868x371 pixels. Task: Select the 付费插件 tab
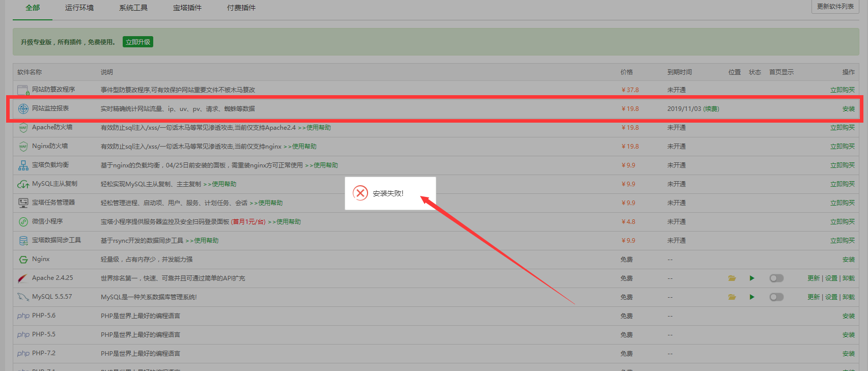(241, 8)
